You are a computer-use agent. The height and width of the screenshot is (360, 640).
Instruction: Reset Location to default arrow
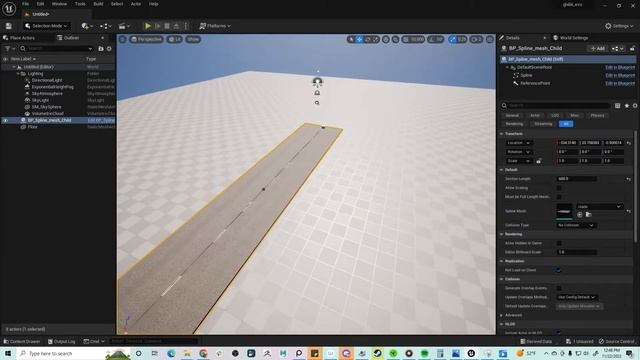pyautogui.click(x=629, y=143)
